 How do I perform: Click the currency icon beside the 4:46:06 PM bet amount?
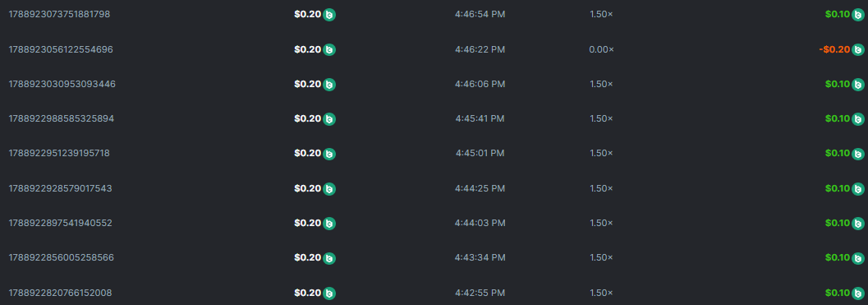[329, 85]
